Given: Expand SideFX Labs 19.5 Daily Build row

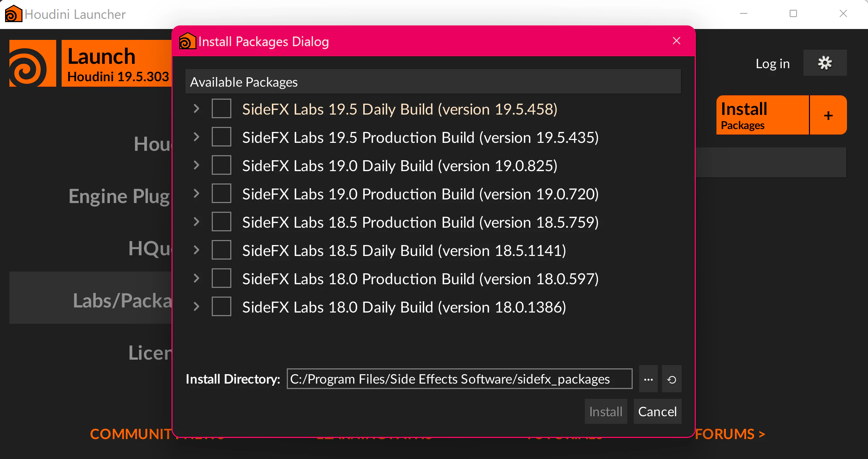Looking at the screenshot, I should [x=197, y=109].
